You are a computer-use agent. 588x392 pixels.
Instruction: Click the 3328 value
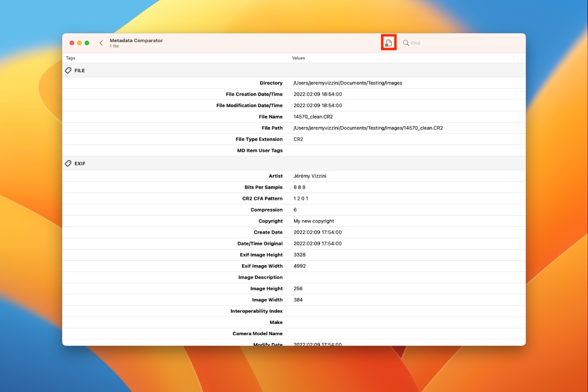[299, 255]
